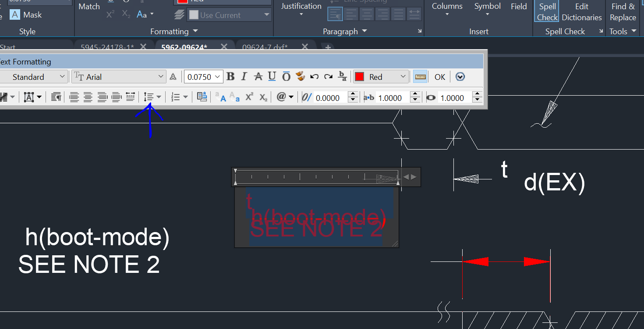The height and width of the screenshot is (329, 644).
Task: Apply superscript to selected characters
Action: (249, 97)
